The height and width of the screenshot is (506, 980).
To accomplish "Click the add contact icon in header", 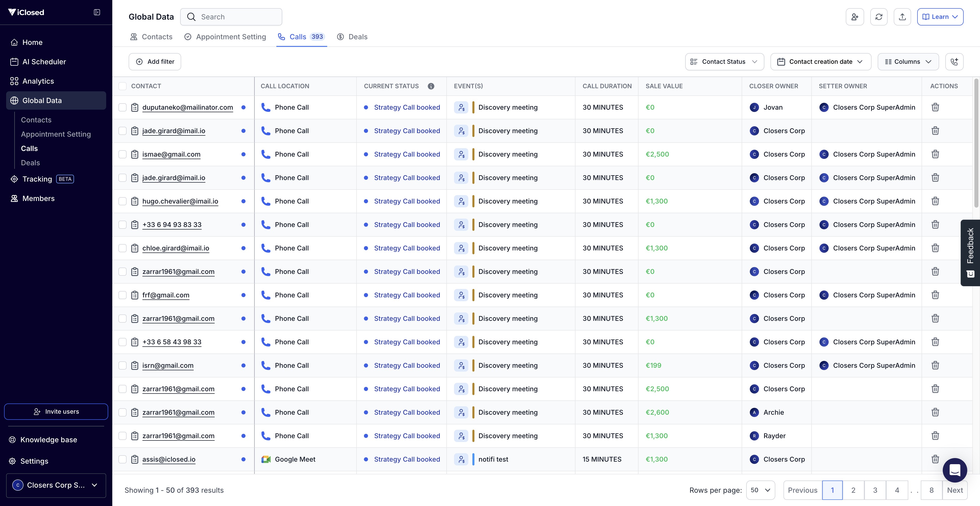I will [x=854, y=17].
